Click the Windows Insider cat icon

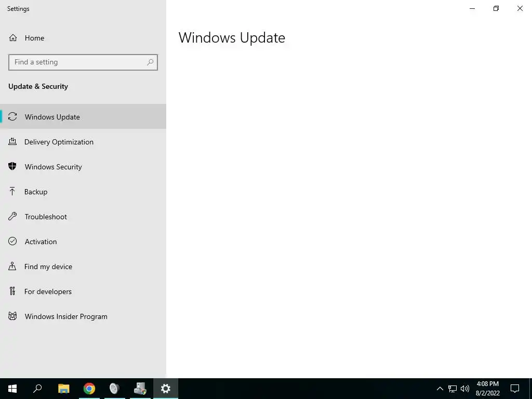[12, 316]
